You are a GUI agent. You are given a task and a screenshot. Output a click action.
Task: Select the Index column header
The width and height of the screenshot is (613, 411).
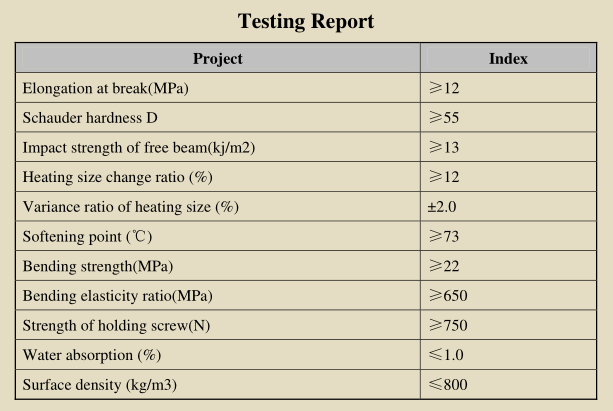tap(508, 58)
